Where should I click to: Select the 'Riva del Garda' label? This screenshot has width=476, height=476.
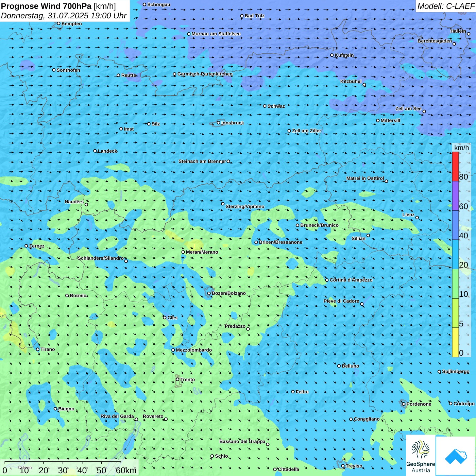tap(117, 416)
